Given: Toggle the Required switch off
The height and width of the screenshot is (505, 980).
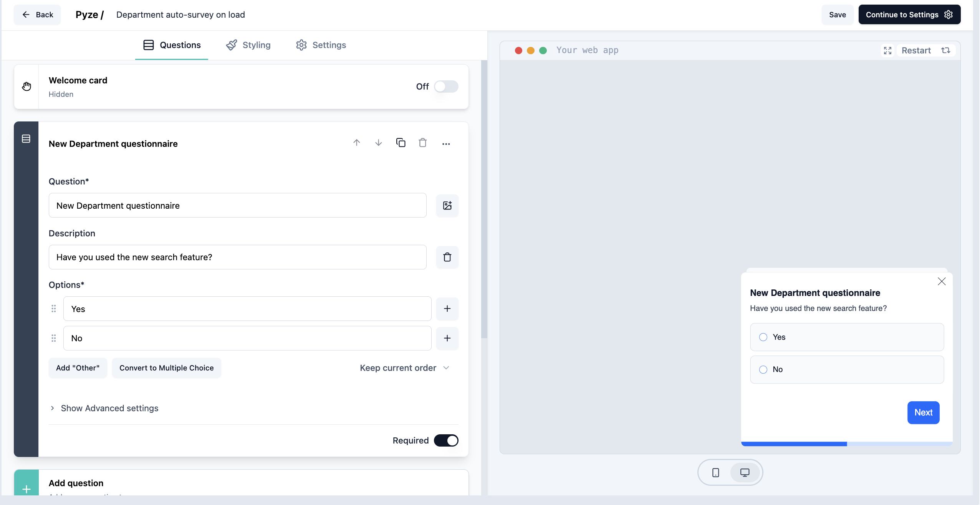Looking at the screenshot, I should 446,440.
